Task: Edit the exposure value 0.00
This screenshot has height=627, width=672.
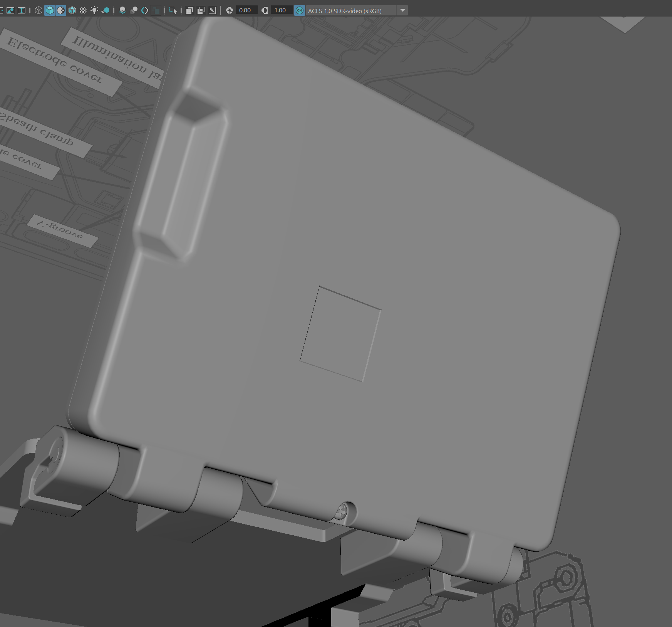Action: 246,10
